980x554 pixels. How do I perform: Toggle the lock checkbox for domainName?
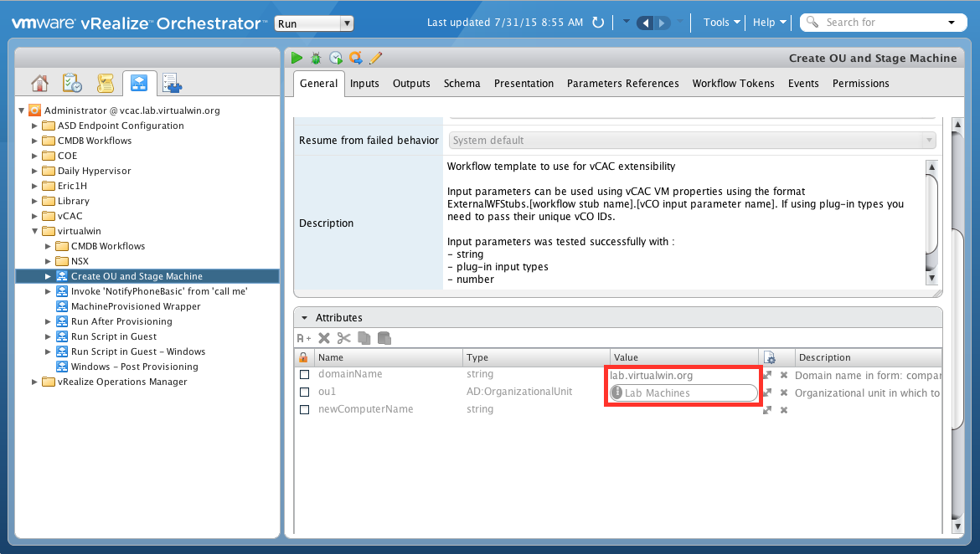click(x=304, y=375)
